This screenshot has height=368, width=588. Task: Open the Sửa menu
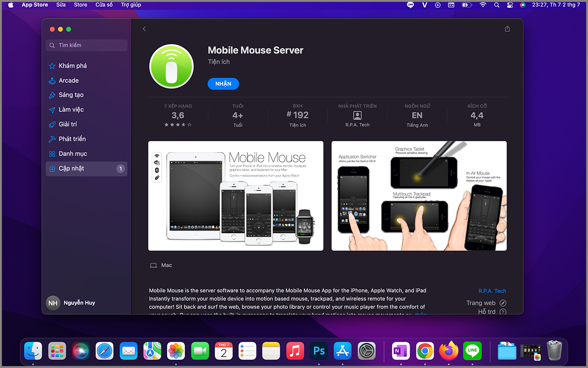[61, 5]
